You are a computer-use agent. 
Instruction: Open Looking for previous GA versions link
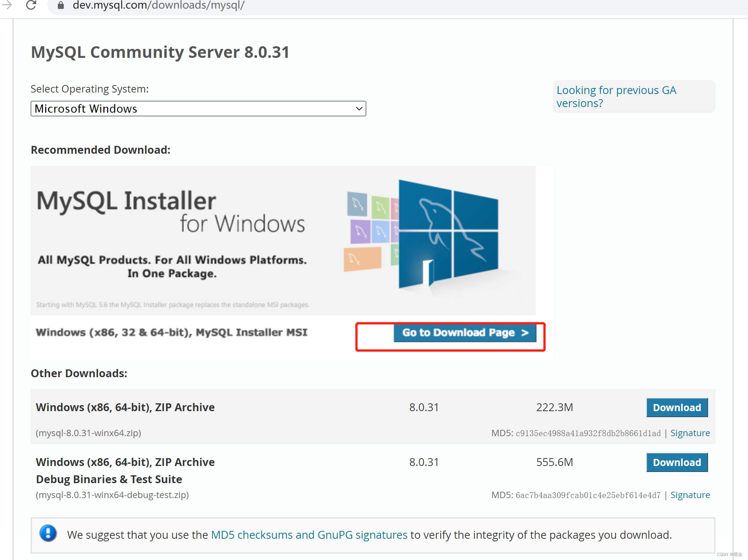tap(616, 96)
